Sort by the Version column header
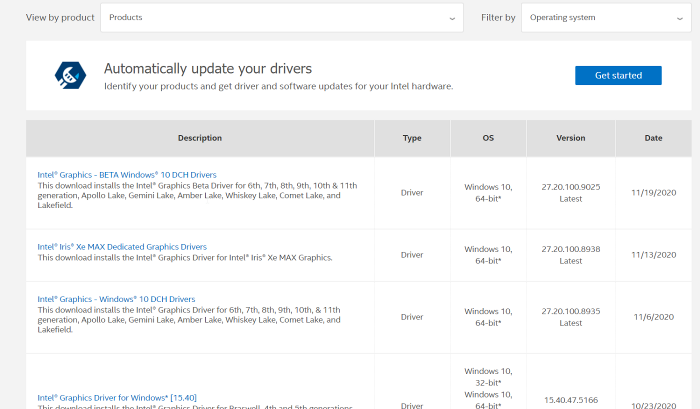Viewport: 700px width, 409px height. pos(570,138)
